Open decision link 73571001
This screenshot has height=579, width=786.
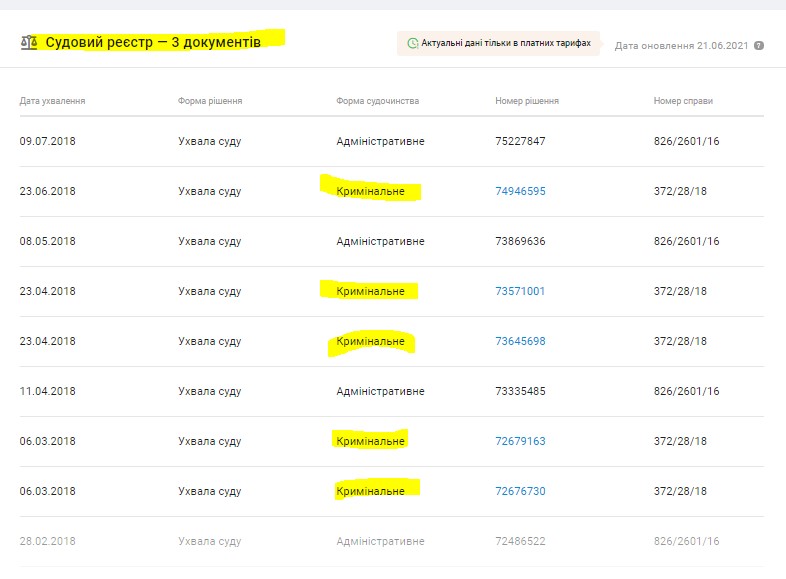(x=520, y=291)
